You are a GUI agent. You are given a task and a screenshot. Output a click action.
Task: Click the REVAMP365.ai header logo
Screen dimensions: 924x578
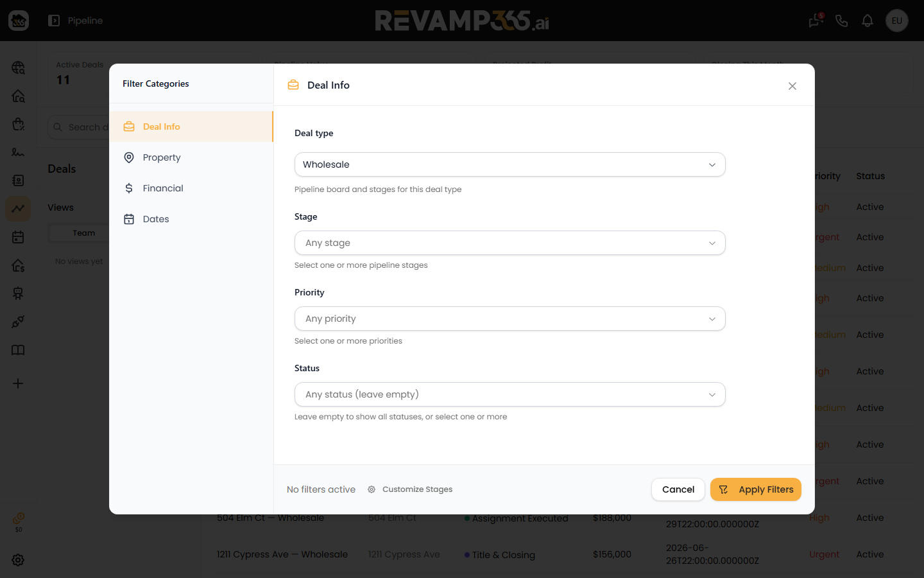tap(462, 21)
